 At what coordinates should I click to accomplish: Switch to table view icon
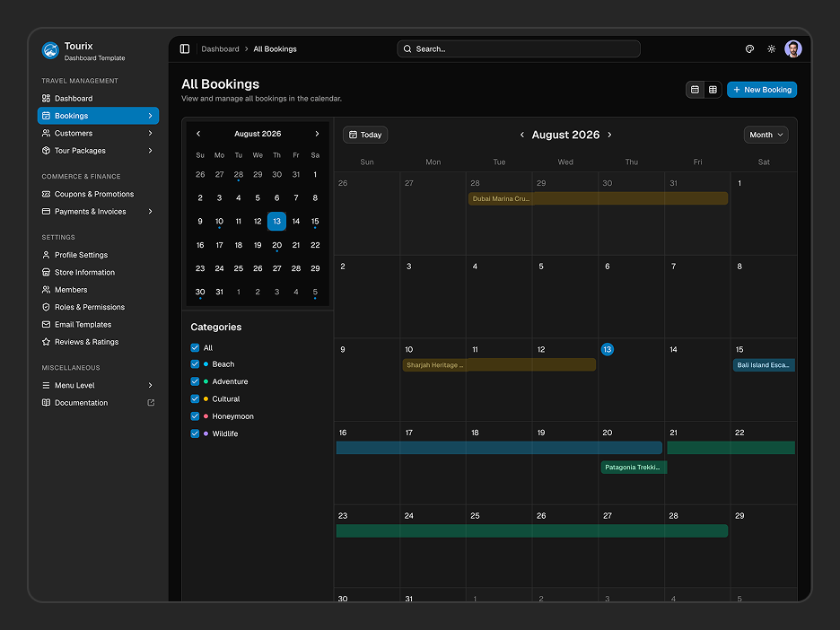click(713, 90)
